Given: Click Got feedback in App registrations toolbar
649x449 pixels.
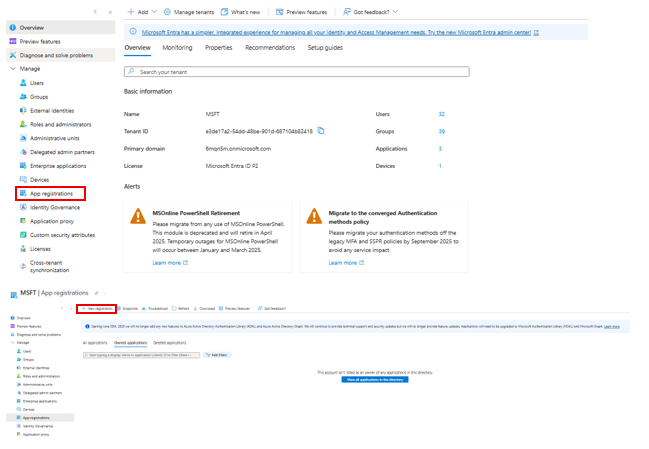Looking at the screenshot, I should click(272, 309).
